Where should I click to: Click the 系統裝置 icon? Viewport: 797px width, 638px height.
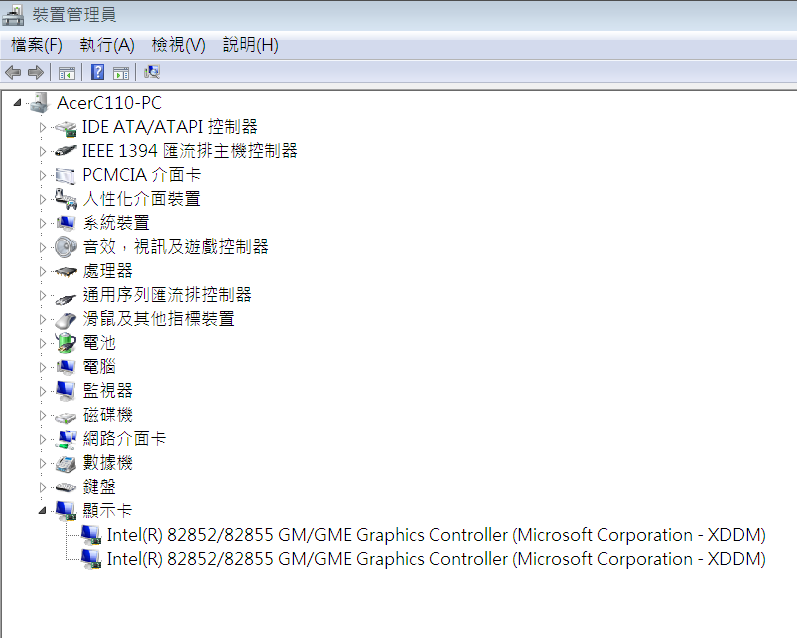click(x=66, y=223)
